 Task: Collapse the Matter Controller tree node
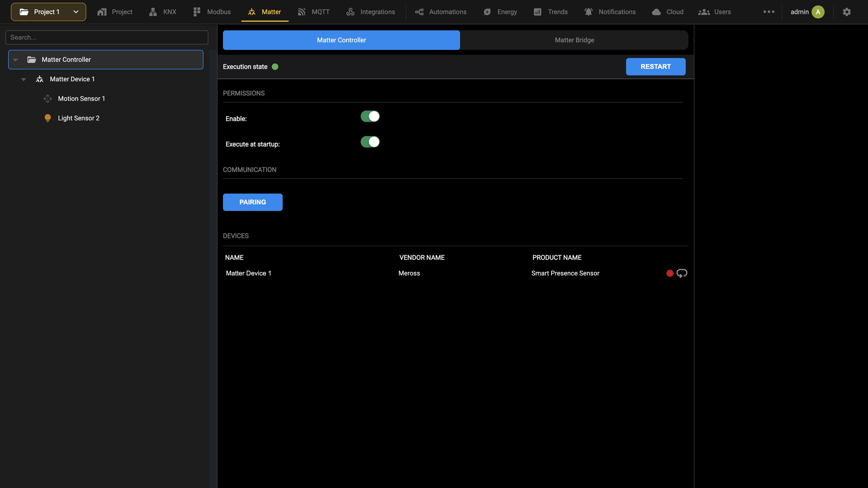(15, 60)
